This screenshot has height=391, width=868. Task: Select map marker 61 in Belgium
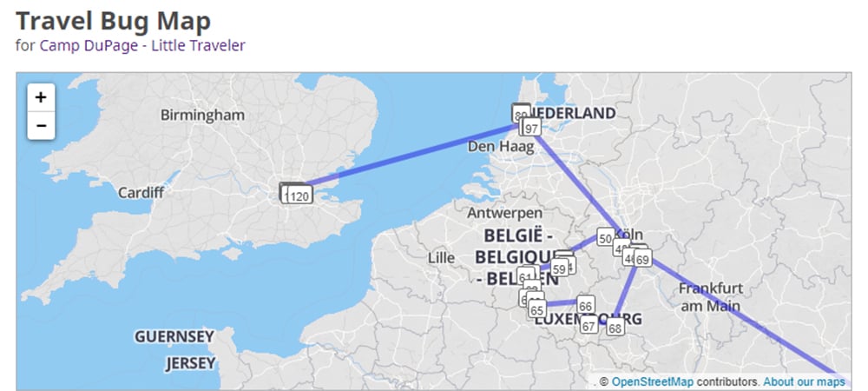[x=525, y=276]
